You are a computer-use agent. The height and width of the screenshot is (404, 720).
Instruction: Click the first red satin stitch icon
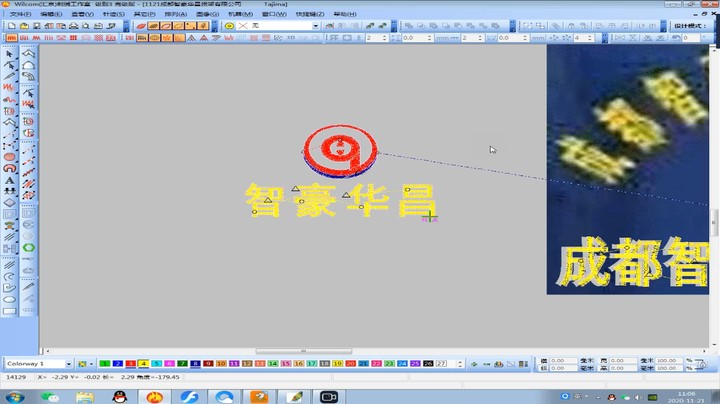click(11, 38)
